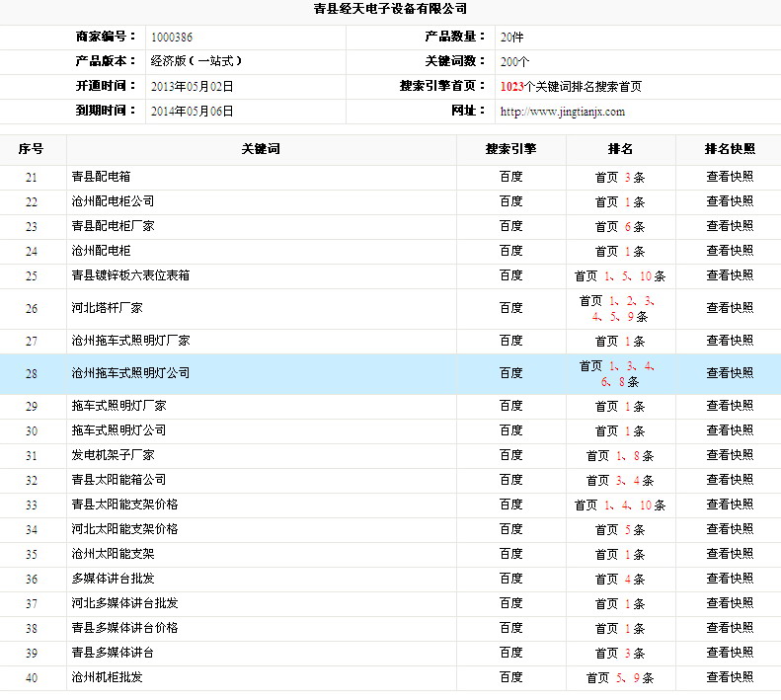This screenshot has height=700, width=781.
Task: Select keyword 沧州配电柜公司
Action: click(x=114, y=201)
